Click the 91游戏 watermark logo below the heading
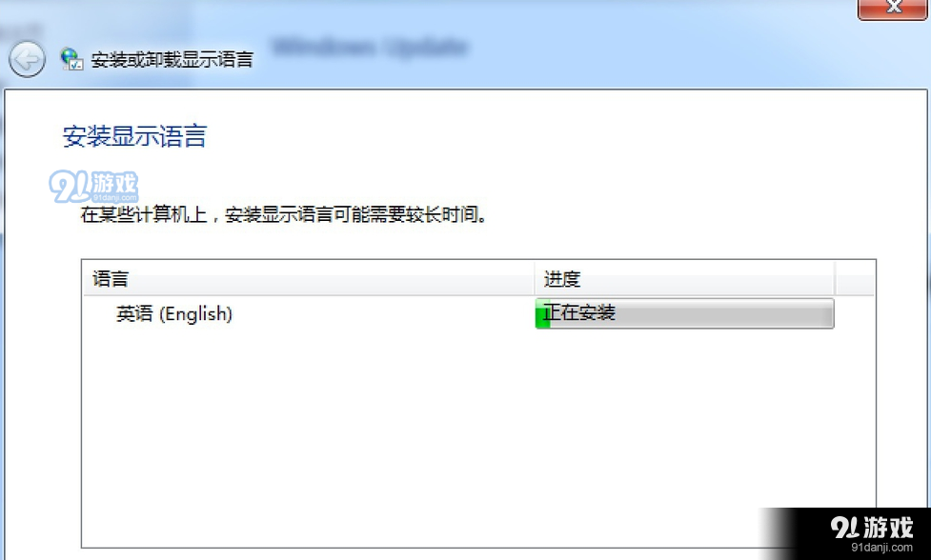The height and width of the screenshot is (560, 931). click(93, 187)
